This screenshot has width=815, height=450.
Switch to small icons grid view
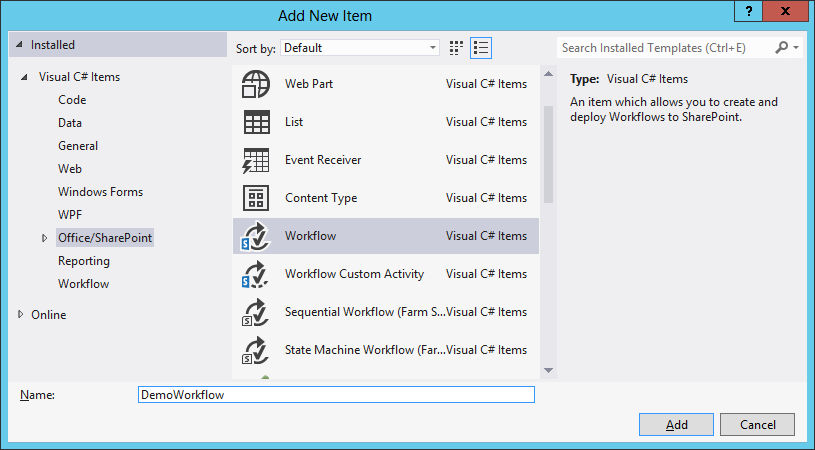456,48
